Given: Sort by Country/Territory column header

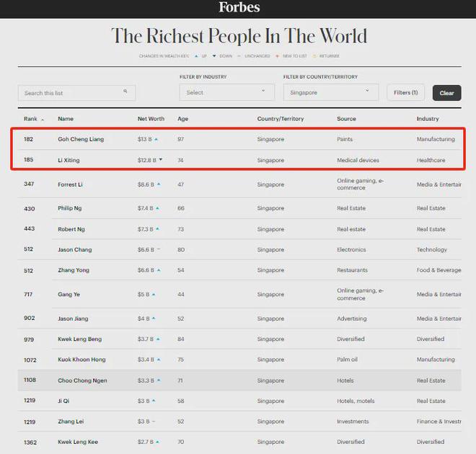Looking at the screenshot, I should (281, 119).
